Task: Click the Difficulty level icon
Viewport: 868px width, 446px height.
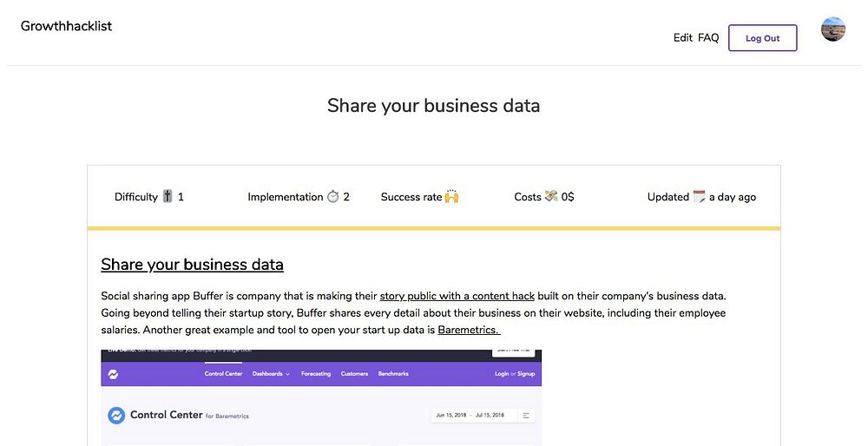Action: click(x=168, y=197)
